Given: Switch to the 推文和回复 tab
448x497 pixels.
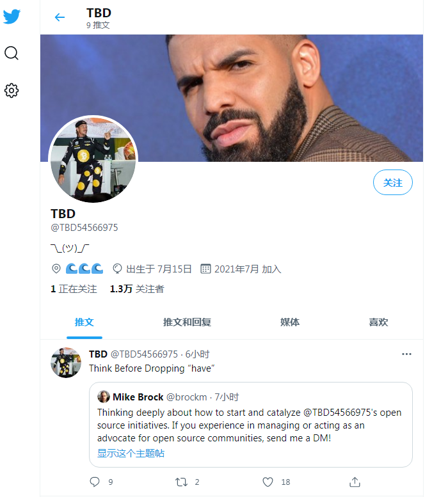Looking at the screenshot, I should (187, 322).
